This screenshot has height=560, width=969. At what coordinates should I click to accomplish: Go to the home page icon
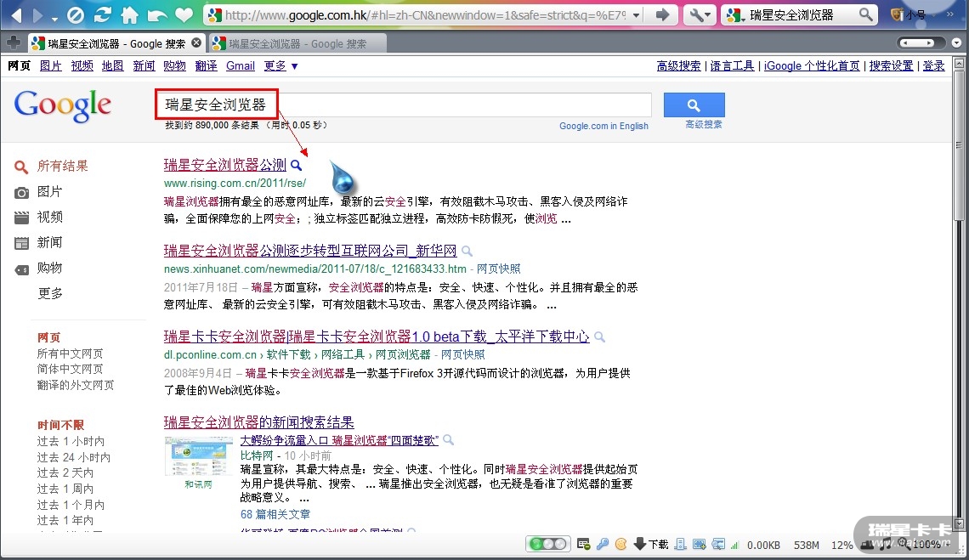point(130,14)
